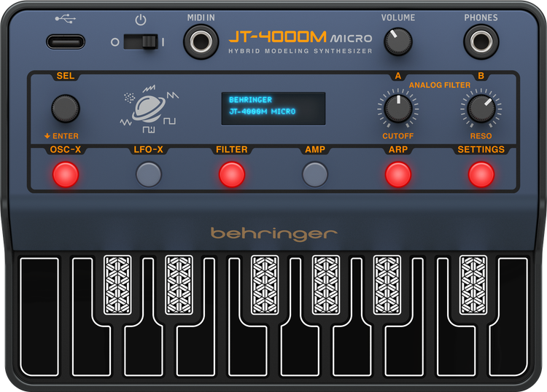This screenshot has width=547, height=392.
Task: Toggle the AMP button
Action: pyautogui.click(x=315, y=174)
